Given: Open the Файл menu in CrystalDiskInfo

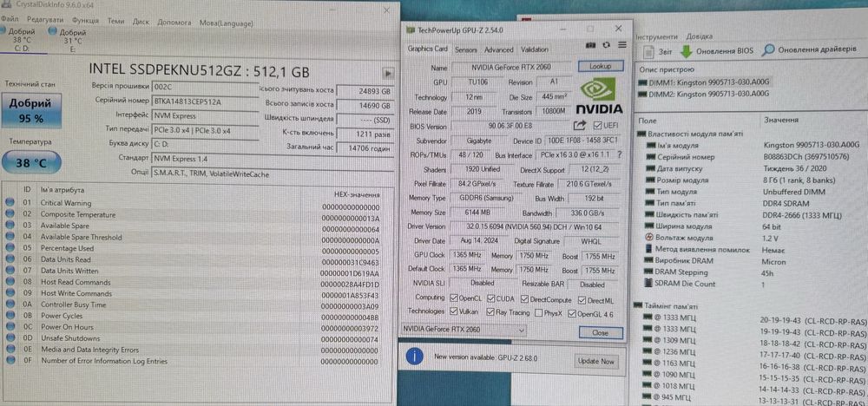Looking at the screenshot, I should coord(10,20).
